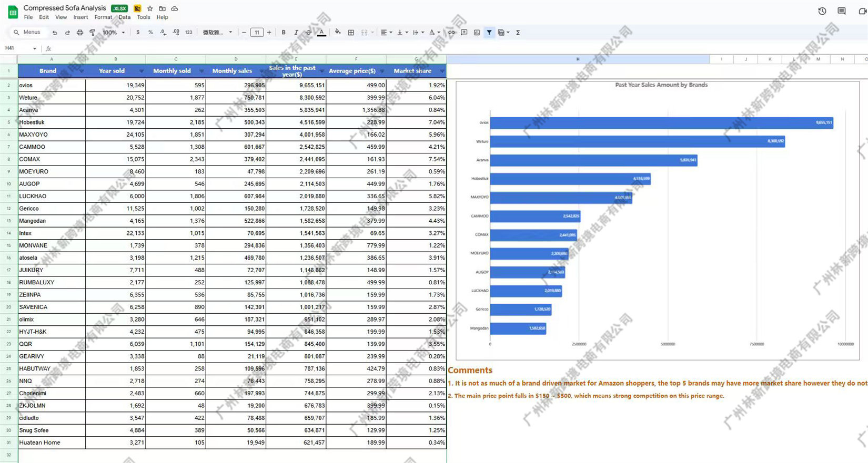Viewport: 868px width, 463px height.
Task: Star the Compressed Sofa Analysis document
Action: tap(150, 8)
